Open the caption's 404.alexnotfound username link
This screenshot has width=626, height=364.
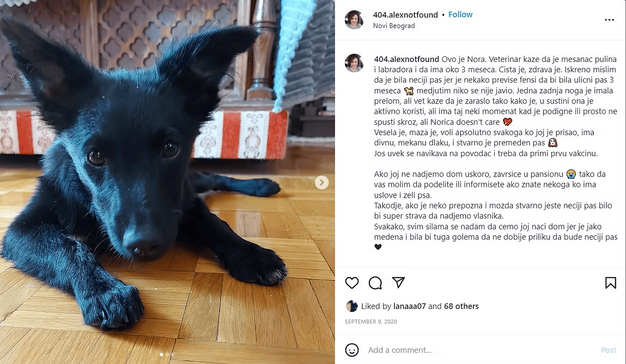click(x=407, y=59)
